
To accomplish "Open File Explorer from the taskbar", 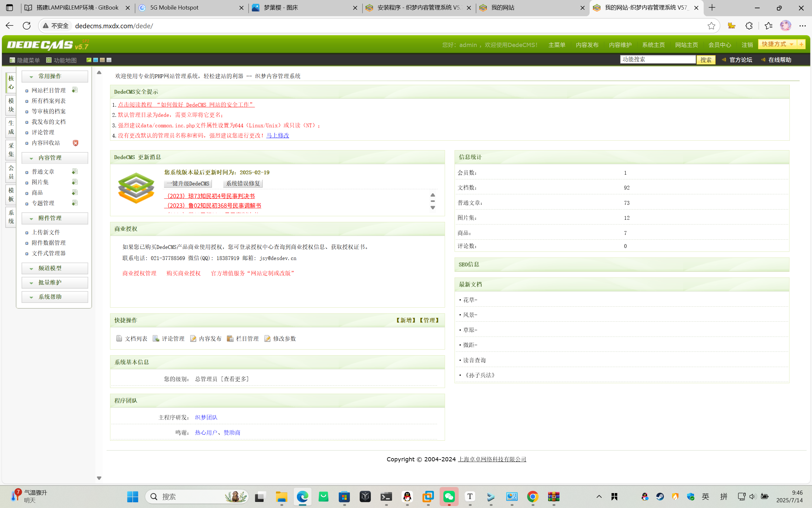I will 282,497.
